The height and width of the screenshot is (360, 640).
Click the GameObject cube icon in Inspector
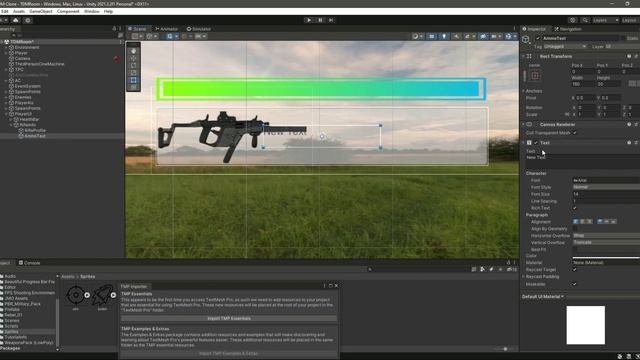tap(526, 40)
